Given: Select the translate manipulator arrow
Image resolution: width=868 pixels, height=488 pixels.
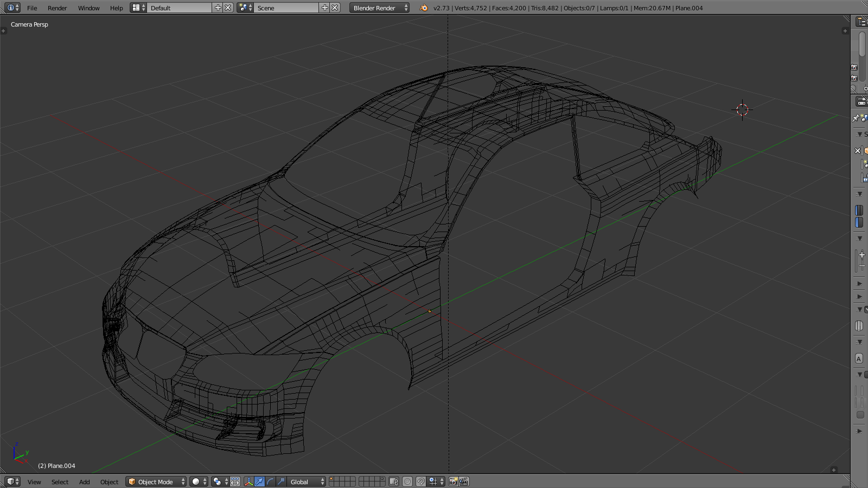Looking at the screenshot, I should pyautogui.click(x=259, y=481).
